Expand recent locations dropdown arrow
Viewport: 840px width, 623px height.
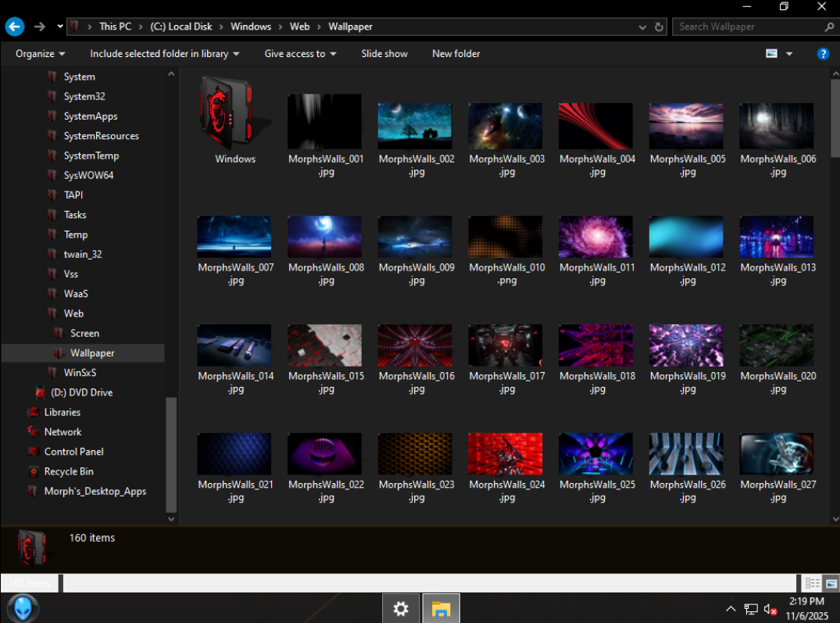pos(61,27)
